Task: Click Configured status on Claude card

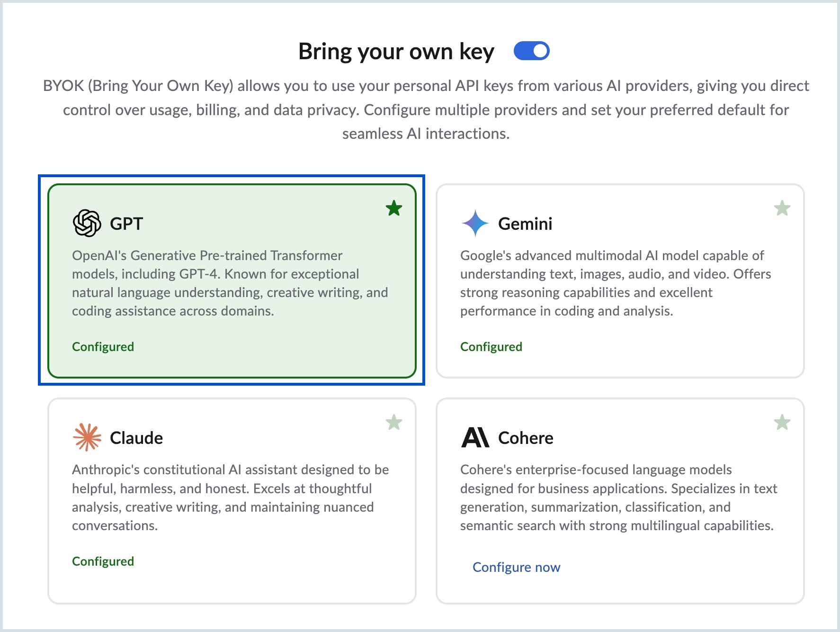Action: click(103, 561)
